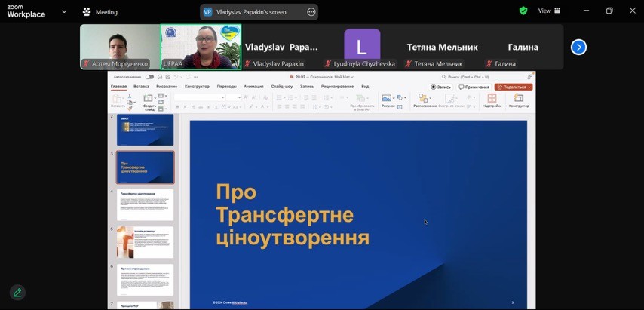The height and width of the screenshot is (310, 644).
Task: Click the Vladyslav Papakin participant tile
Action: 281,47
